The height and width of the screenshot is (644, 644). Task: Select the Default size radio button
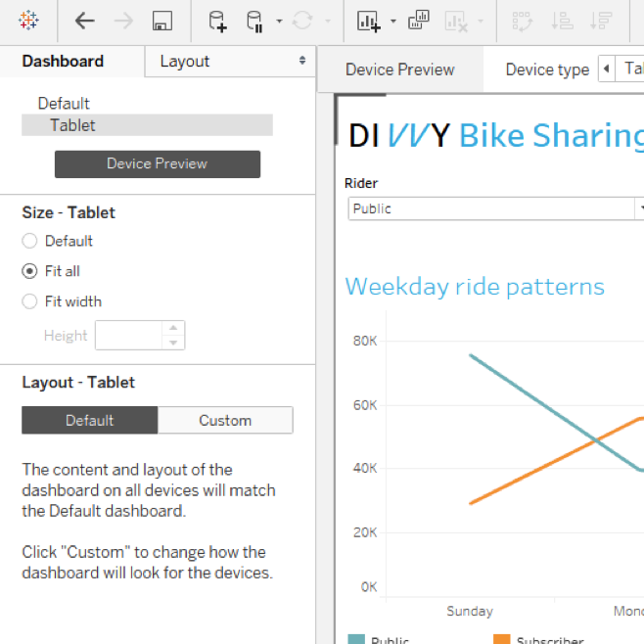point(29,241)
